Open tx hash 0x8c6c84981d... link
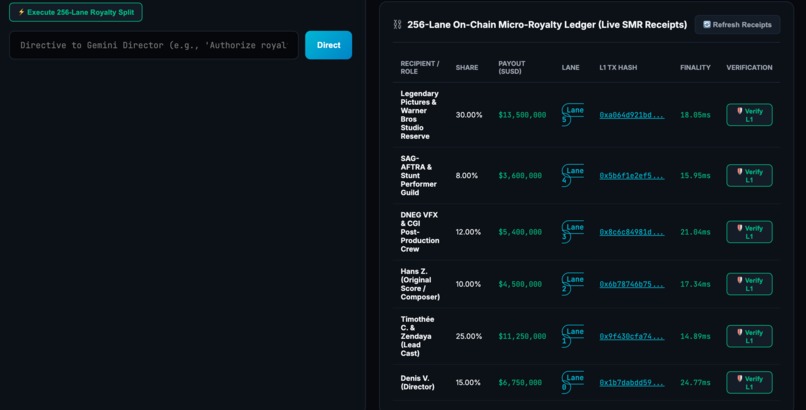 coord(631,232)
